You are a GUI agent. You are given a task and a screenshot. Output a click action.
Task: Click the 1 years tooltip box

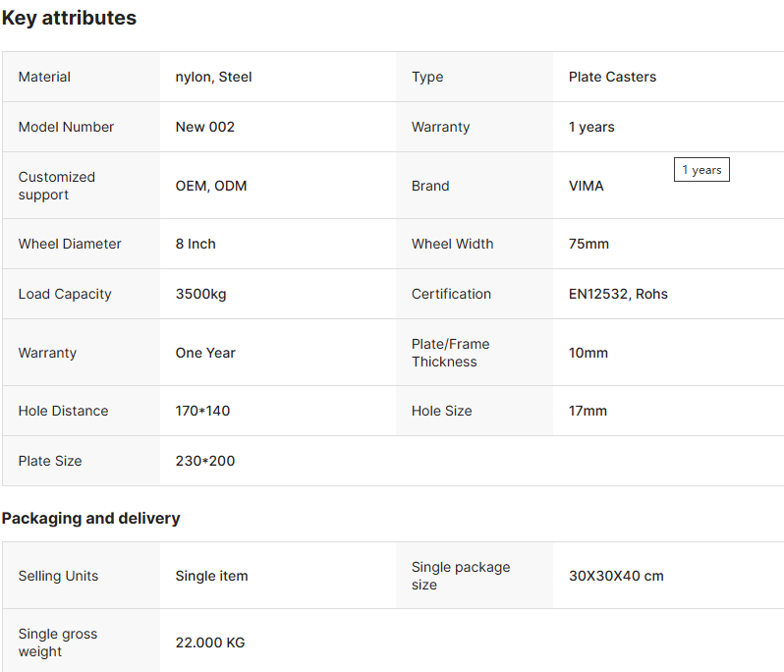tap(701, 170)
